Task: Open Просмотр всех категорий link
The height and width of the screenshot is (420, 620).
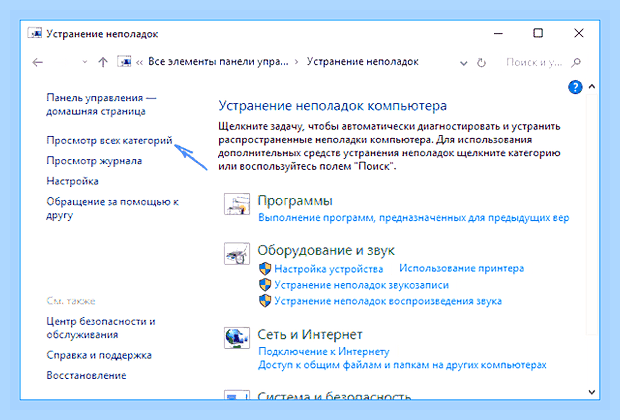Action: [110, 140]
